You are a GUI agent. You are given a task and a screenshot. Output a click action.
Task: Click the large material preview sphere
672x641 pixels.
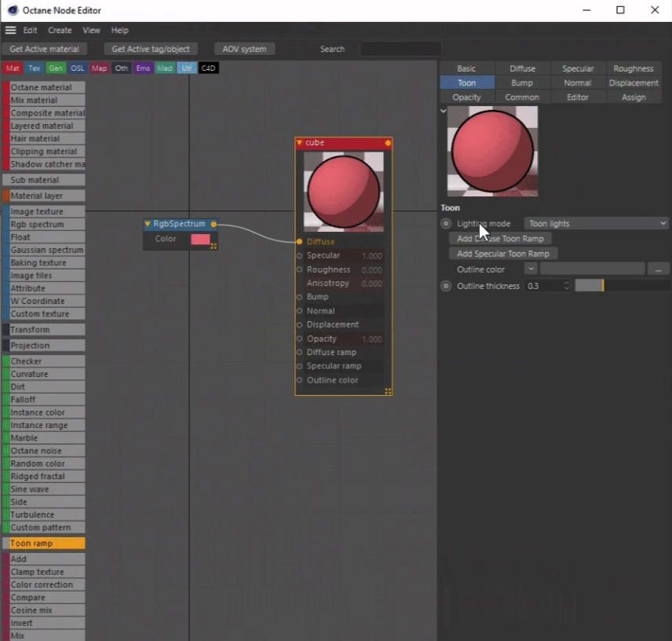tap(492, 152)
